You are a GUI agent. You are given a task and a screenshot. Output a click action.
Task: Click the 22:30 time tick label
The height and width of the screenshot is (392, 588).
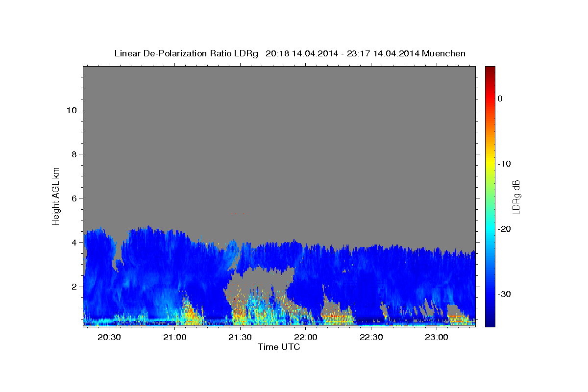click(x=371, y=337)
